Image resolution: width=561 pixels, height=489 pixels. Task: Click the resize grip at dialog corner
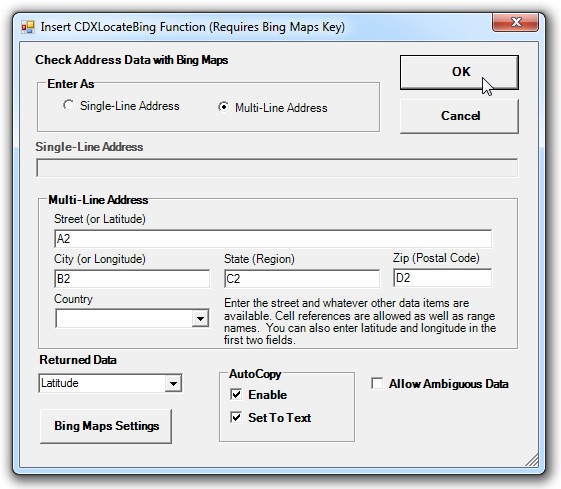click(532, 460)
